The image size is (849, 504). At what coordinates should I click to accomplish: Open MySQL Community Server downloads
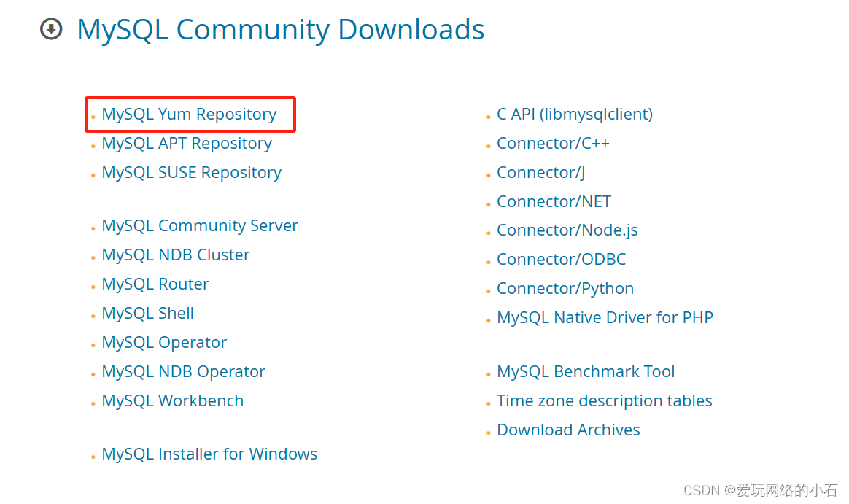point(200,226)
